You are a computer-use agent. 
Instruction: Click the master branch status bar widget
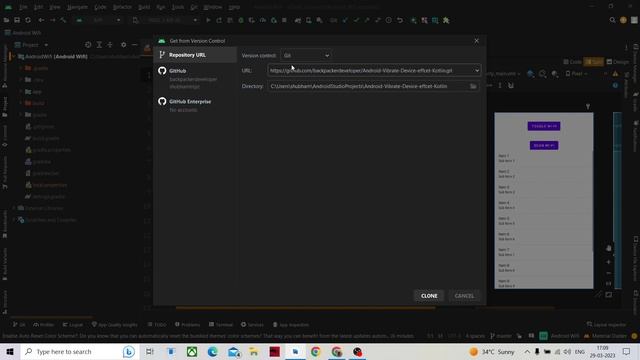click(500, 336)
